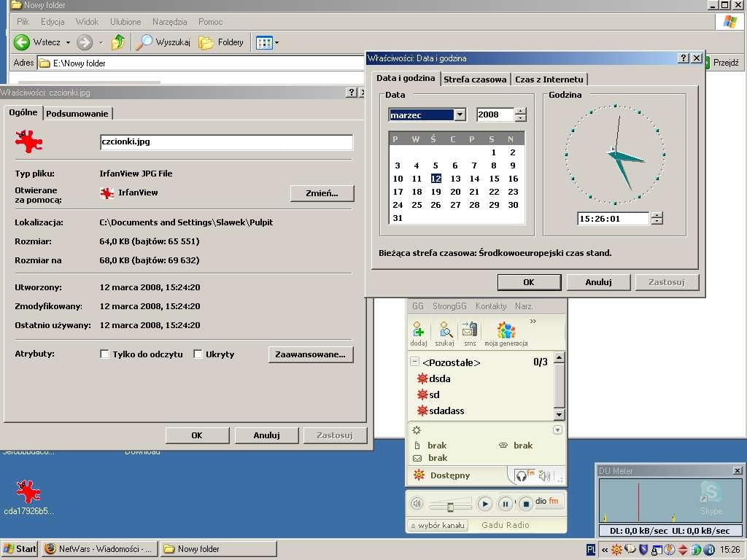Expand hidden tray icons with the chevron

[605, 550]
